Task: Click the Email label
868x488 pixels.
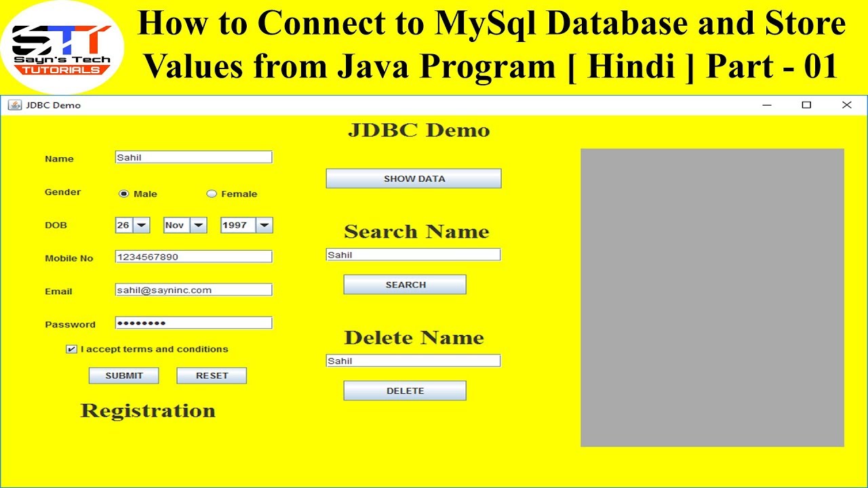Action: [x=58, y=291]
